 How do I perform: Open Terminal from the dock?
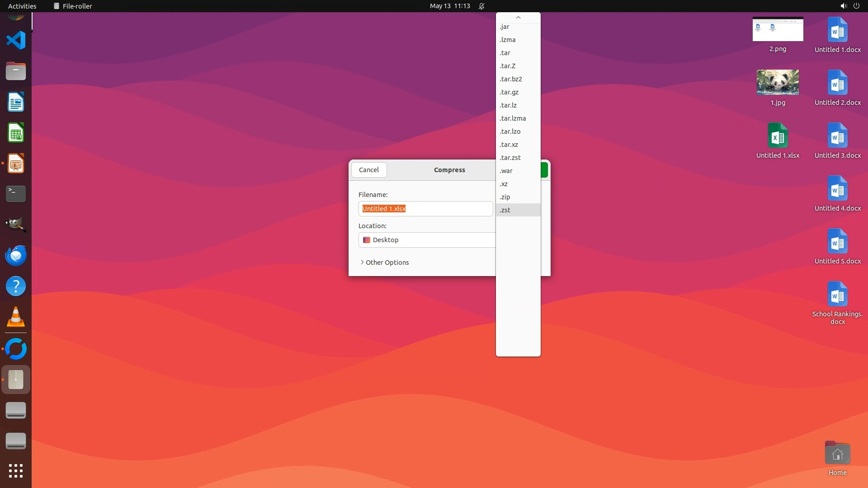16,194
